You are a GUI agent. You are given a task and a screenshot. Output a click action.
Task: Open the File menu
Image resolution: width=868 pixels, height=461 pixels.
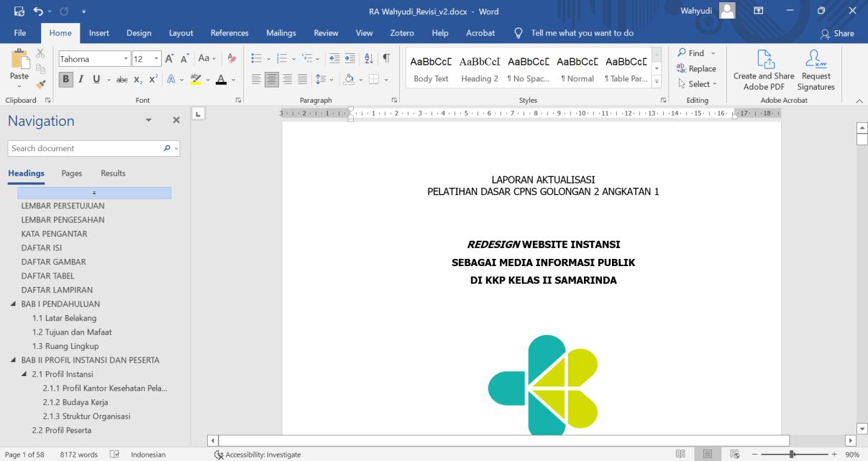22,33
